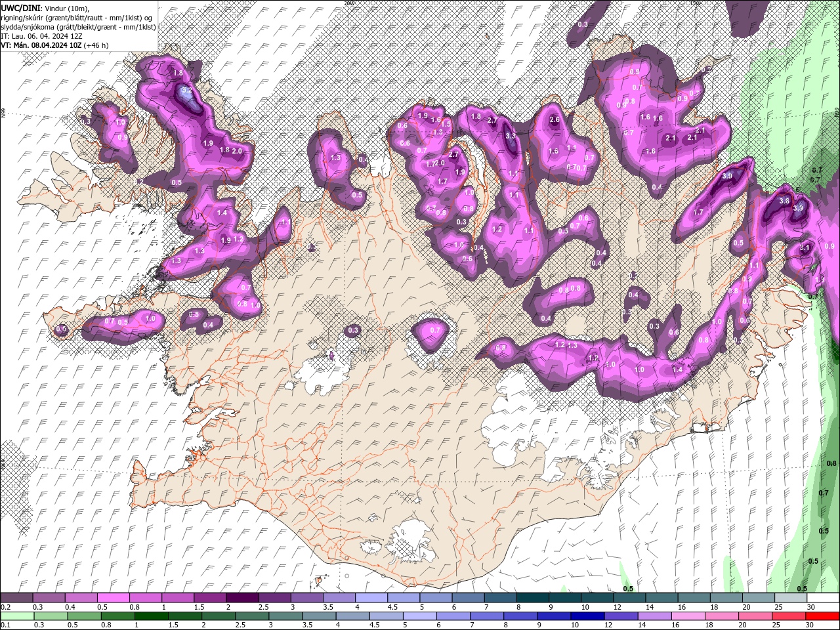The image size is (840, 630).
Task: Select the dark teal 8–9 snow legend swatch
Action: (532, 598)
